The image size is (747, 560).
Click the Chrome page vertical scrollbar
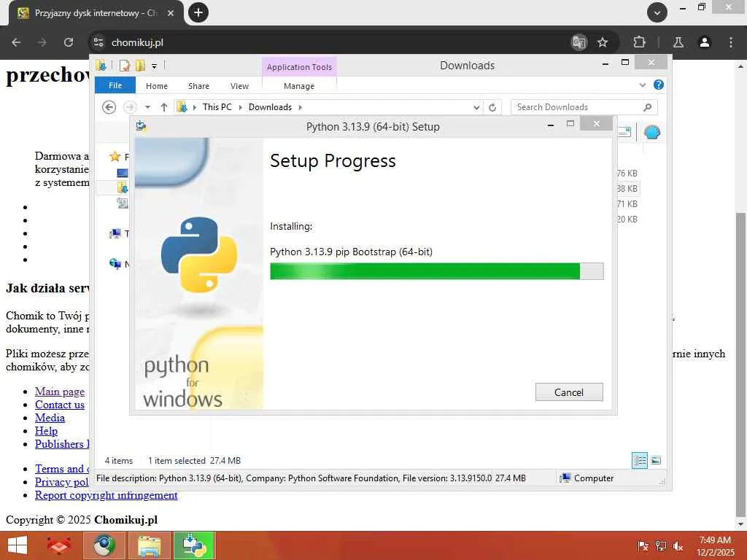(740, 364)
